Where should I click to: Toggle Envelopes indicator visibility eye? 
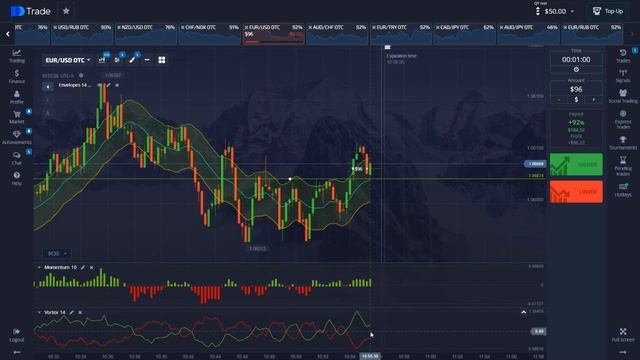click(100, 85)
